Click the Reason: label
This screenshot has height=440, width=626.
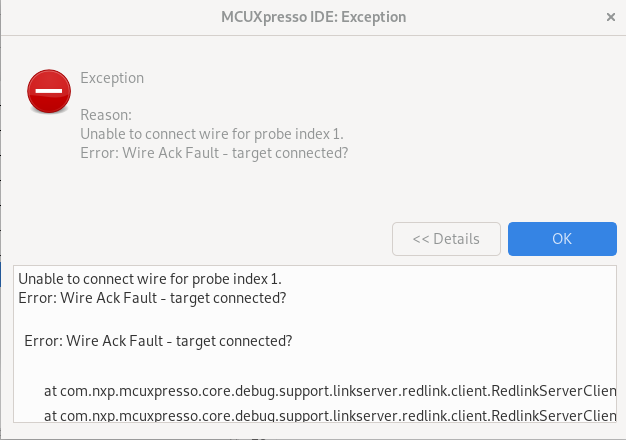pyautogui.click(x=106, y=115)
